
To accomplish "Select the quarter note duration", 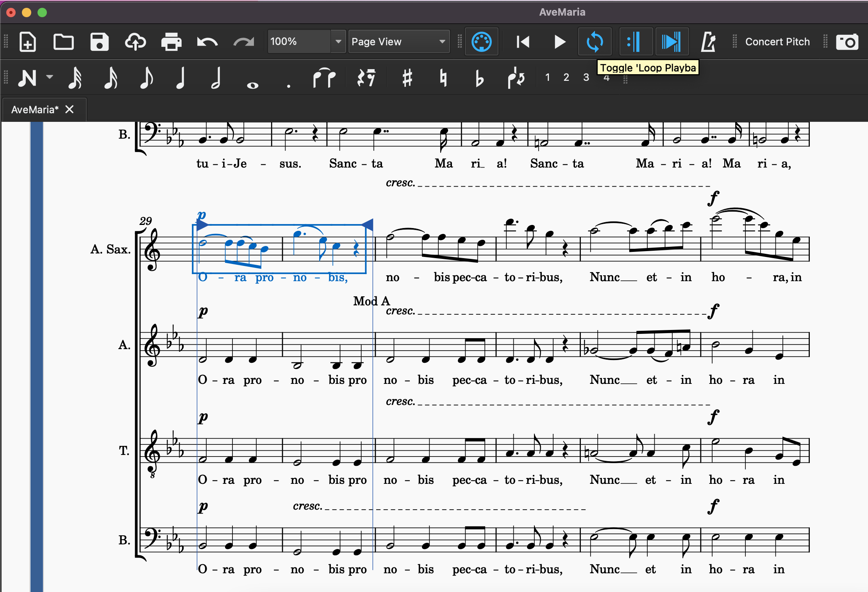I will pyautogui.click(x=180, y=78).
